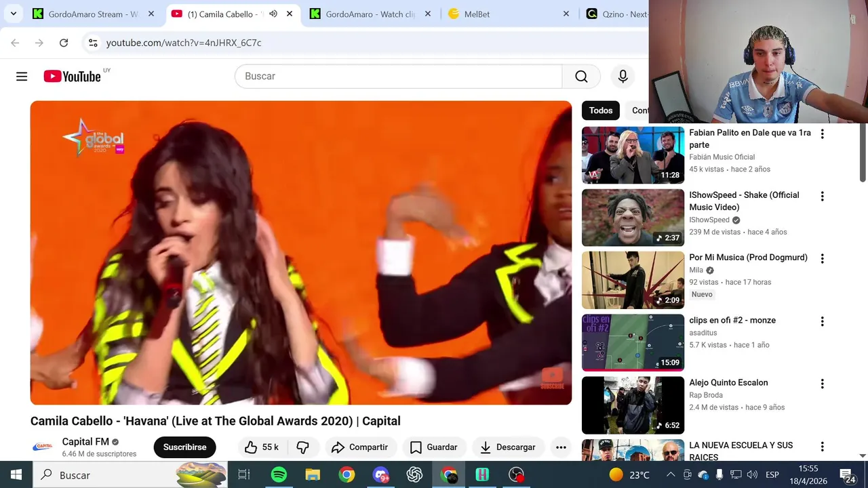Open 'LA NUEVA ESCUELA Y SUS RAICES' title

point(741,451)
